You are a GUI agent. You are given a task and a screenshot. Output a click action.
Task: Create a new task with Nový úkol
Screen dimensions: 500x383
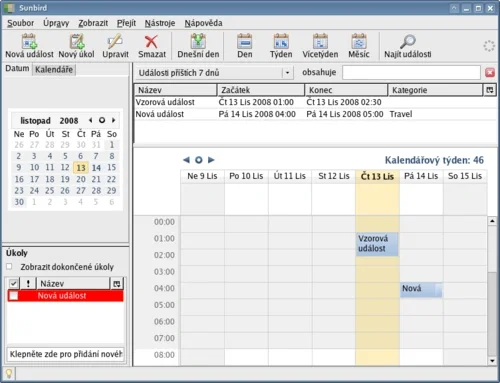(x=76, y=46)
